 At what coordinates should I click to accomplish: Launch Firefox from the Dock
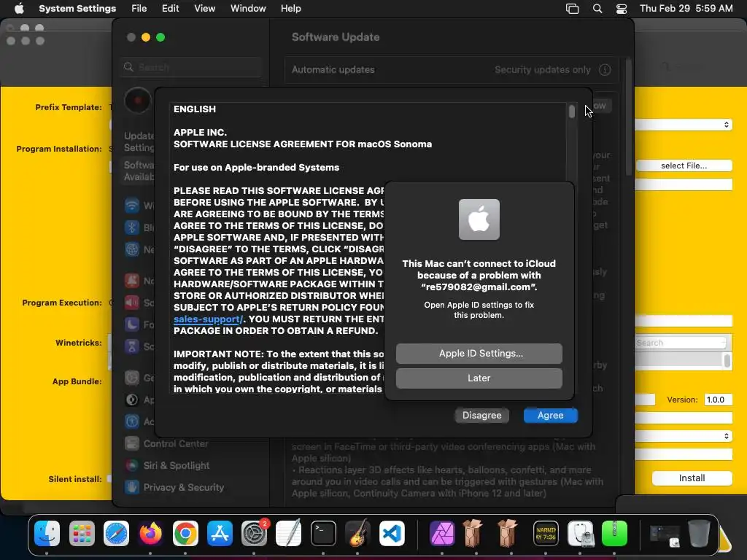coord(150,533)
